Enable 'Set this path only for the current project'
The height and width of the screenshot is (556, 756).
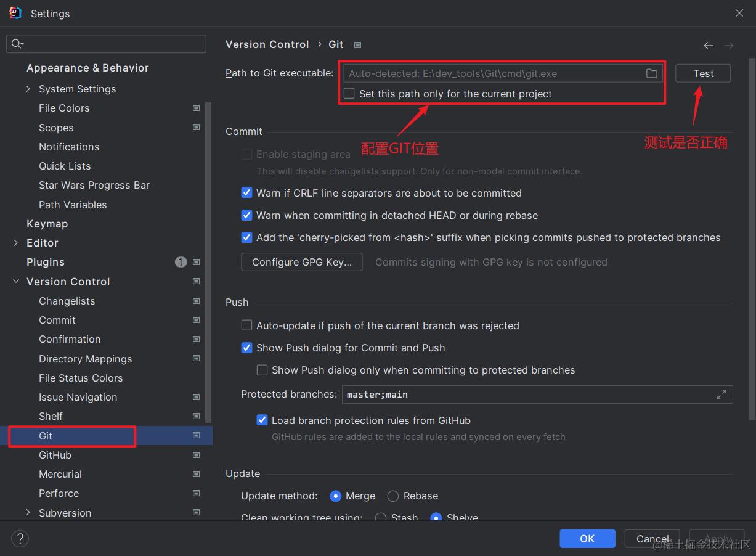[x=350, y=94]
